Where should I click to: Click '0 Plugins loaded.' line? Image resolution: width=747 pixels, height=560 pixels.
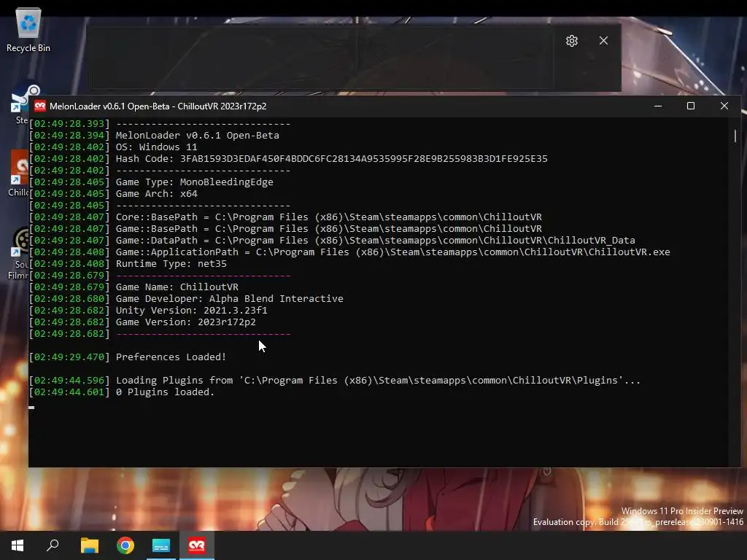(165, 392)
